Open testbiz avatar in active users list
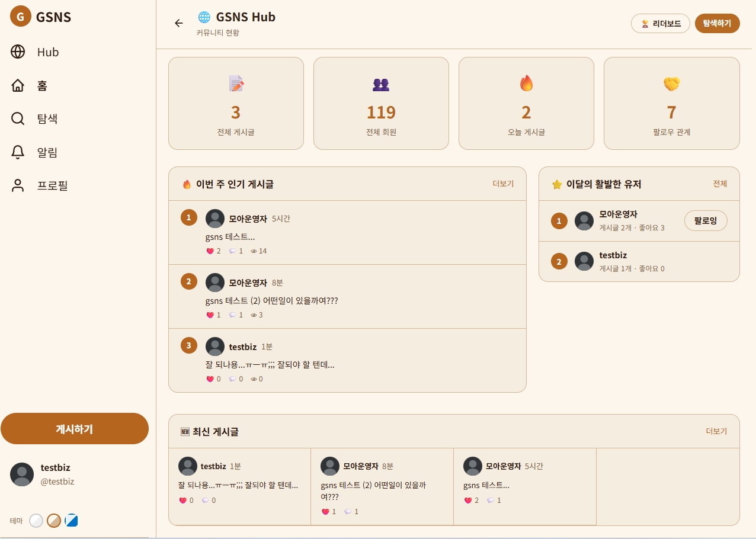Screen dimensions: 756x539 click(x=584, y=261)
